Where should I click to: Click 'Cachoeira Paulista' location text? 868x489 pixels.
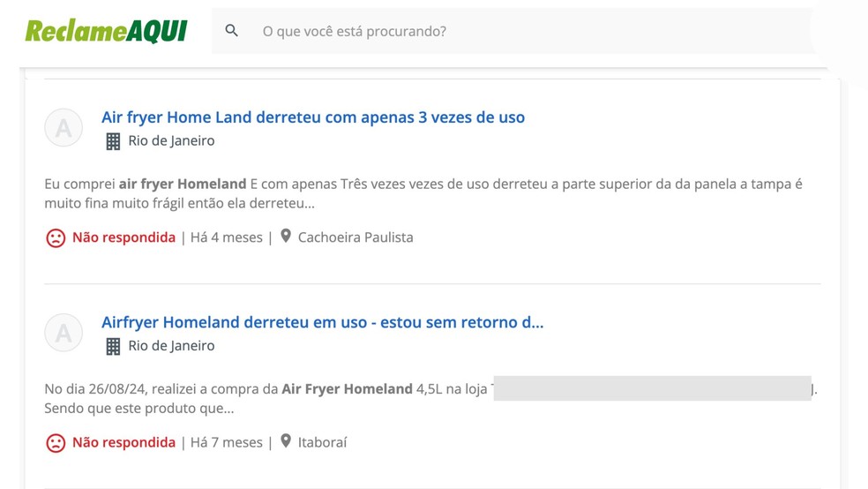point(355,237)
